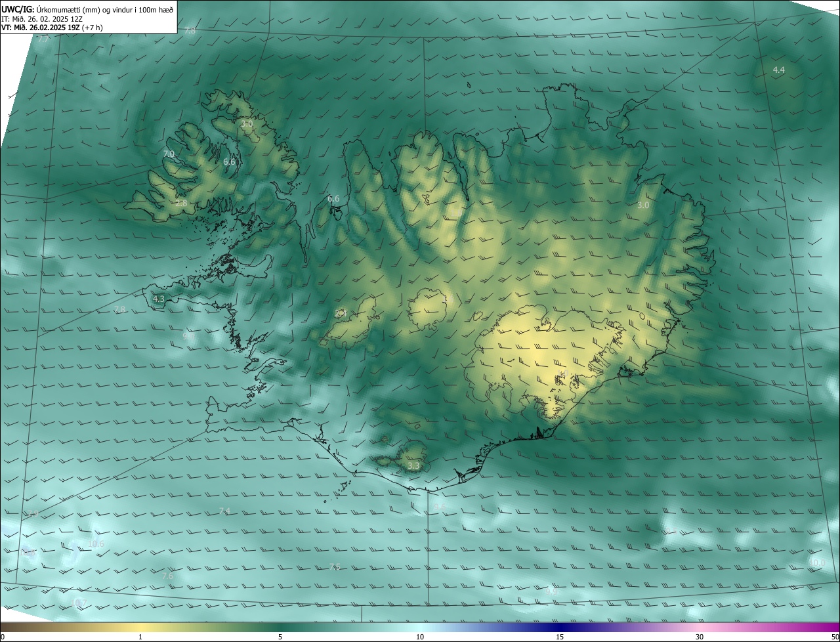Viewport: 840px width, 642px height.
Task: Click the initial time line 'IT: Mið. 26. 02. 2025 12Z'
Action: (x=41, y=19)
